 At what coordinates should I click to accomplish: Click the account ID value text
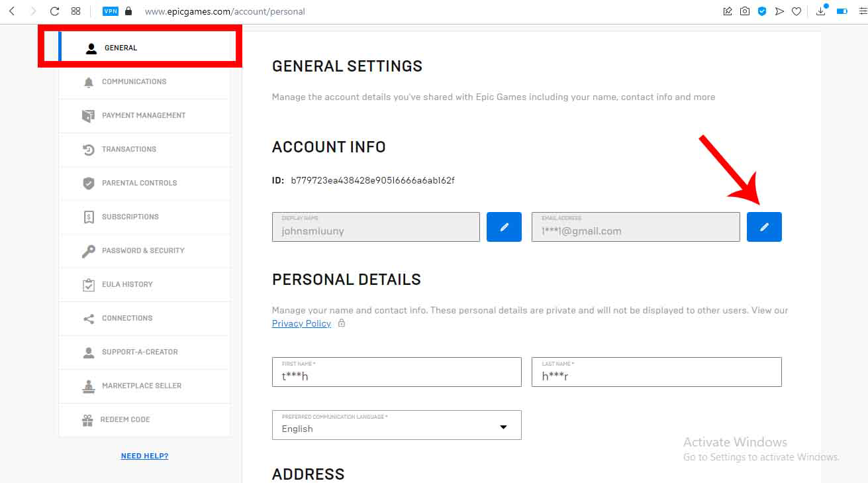[x=373, y=180]
